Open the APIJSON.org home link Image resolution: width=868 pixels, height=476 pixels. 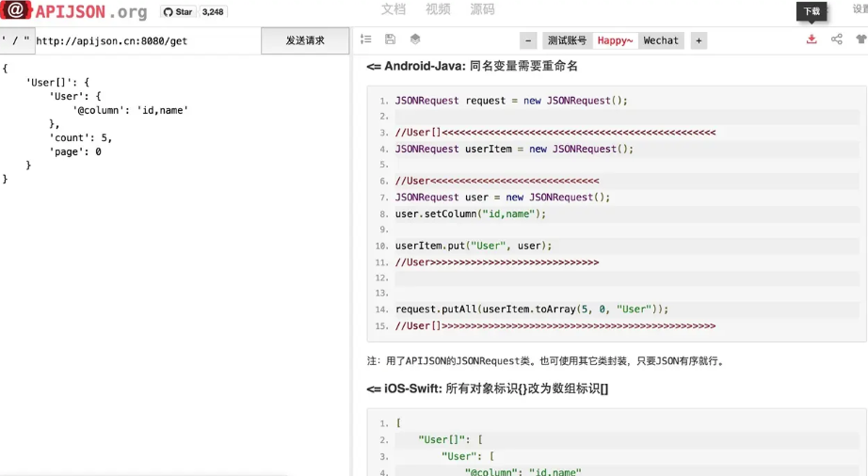(91, 11)
